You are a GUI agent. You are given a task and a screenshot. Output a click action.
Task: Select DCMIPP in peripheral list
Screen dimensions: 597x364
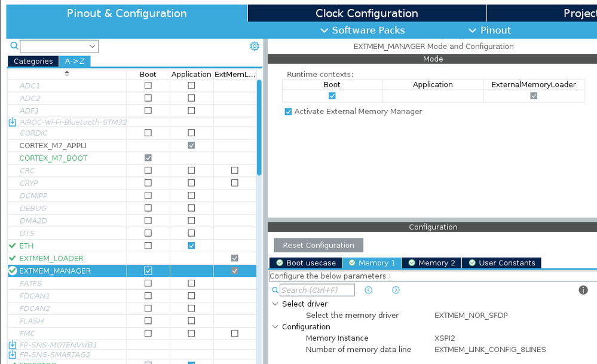(x=33, y=195)
